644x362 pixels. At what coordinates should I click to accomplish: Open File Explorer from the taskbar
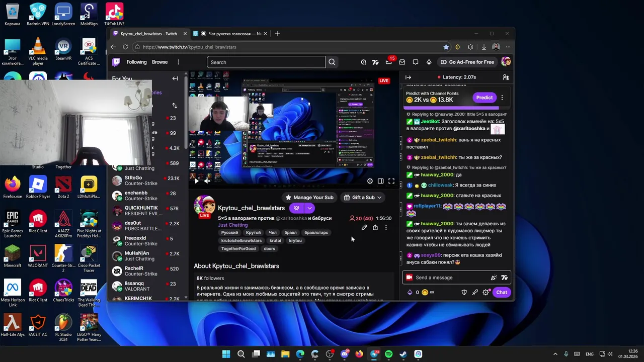point(285,354)
